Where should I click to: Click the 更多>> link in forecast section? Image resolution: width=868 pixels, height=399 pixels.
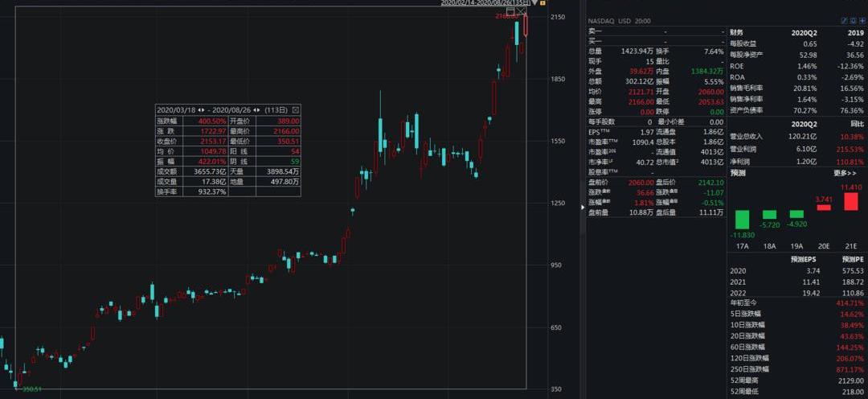click(845, 173)
